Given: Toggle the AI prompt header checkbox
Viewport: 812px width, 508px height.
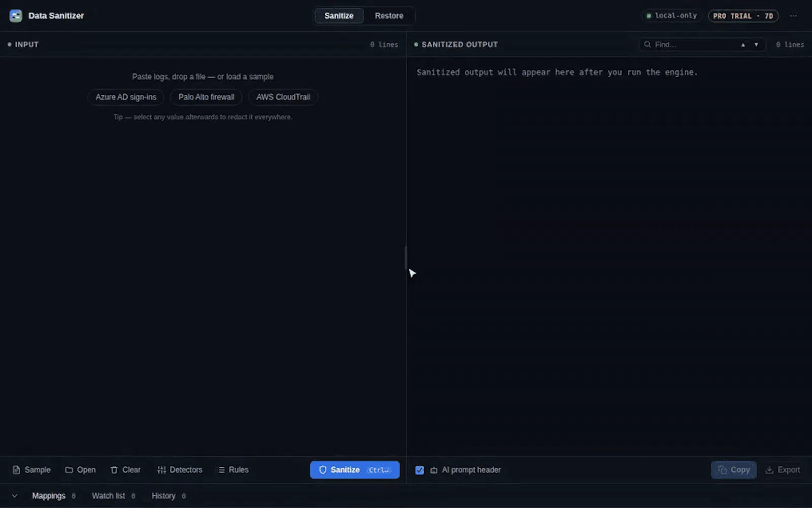Looking at the screenshot, I should click(420, 470).
